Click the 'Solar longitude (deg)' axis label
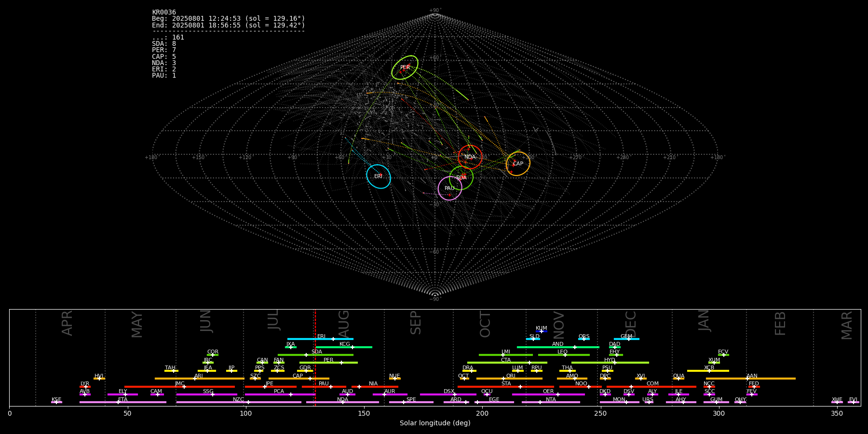The image size is (868, 434). click(435, 423)
